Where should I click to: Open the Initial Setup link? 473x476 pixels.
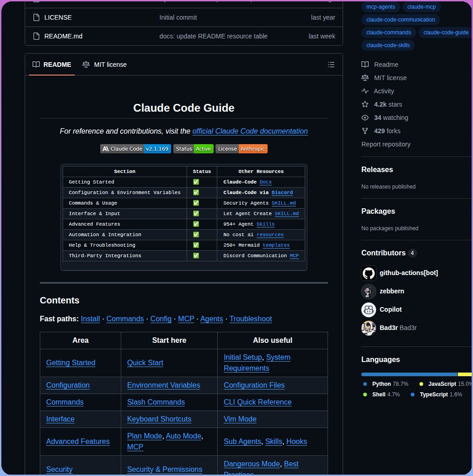coord(243,357)
